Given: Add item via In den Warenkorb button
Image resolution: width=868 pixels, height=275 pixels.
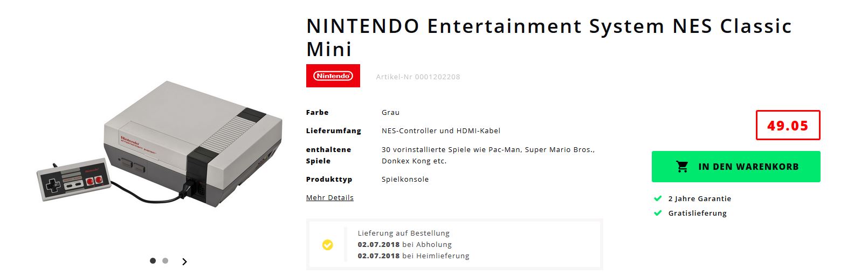Looking at the screenshot, I should click(735, 167).
